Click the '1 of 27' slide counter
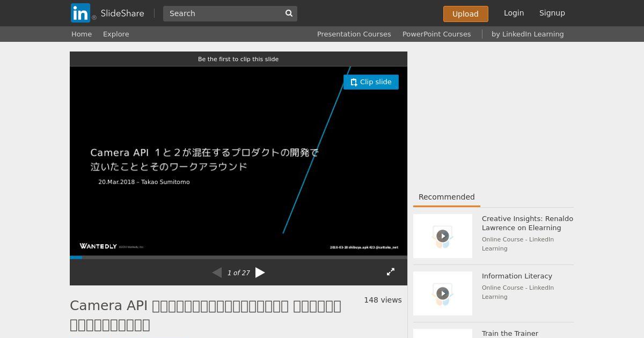 [x=238, y=273]
